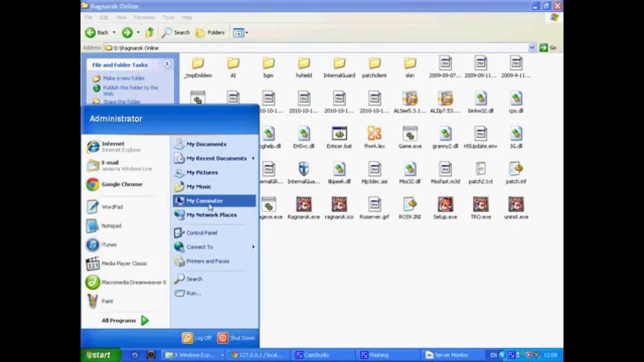Open the Tools menu
Viewport: 644px width, 362px height.
click(169, 18)
